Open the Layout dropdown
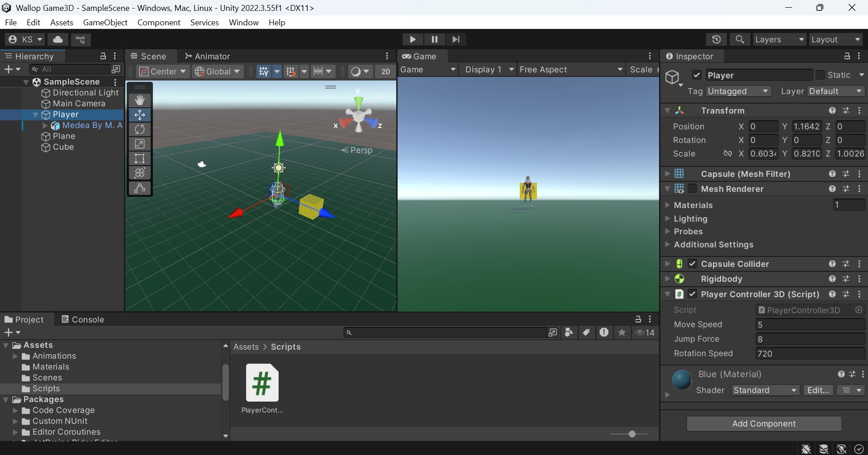Viewport: 868px width, 455px height. (835, 39)
